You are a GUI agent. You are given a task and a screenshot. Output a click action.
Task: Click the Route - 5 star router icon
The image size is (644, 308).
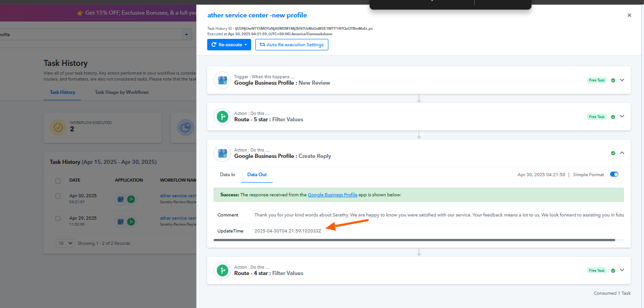pyautogui.click(x=222, y=117)
